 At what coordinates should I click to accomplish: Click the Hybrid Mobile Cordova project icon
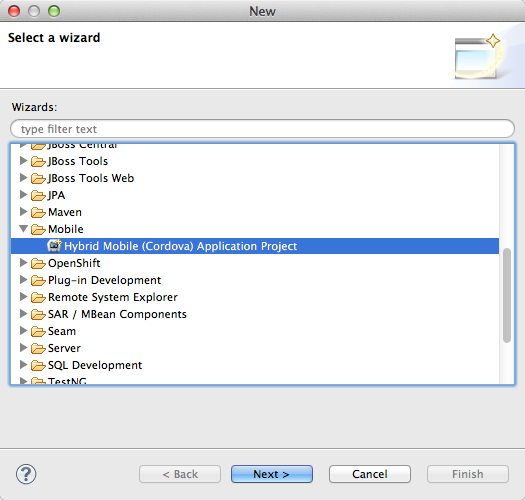tap(54, 245)
